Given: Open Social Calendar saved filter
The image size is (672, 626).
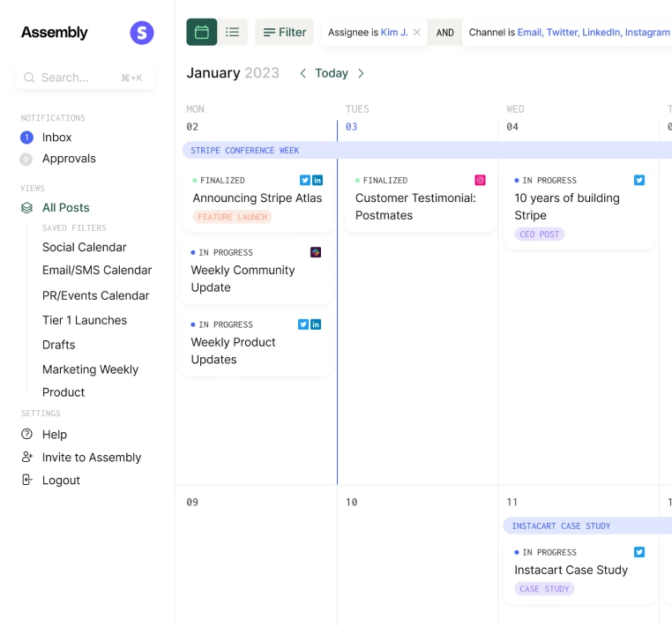Looking at the screenshot, I should [x=85, y=247].
